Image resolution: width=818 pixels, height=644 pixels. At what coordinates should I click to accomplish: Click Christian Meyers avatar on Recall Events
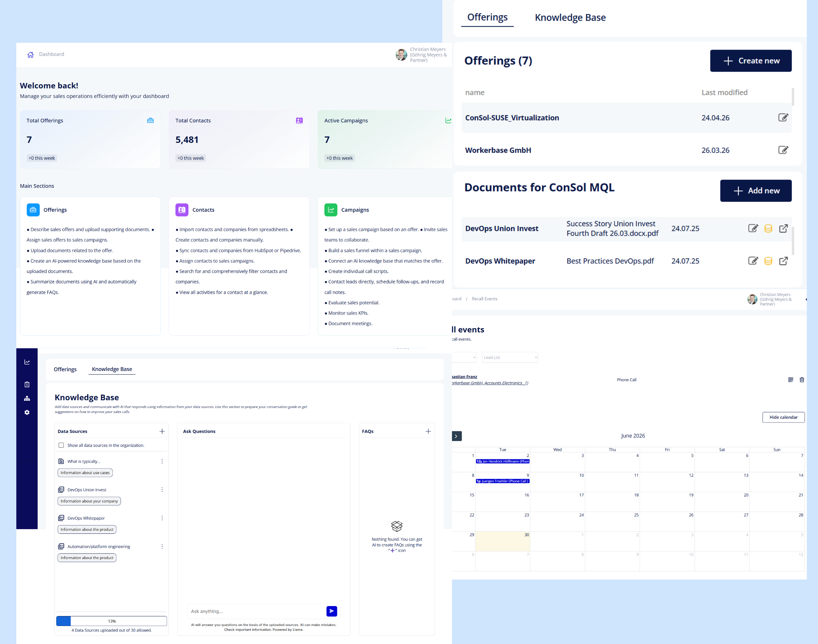coord(752,299)
